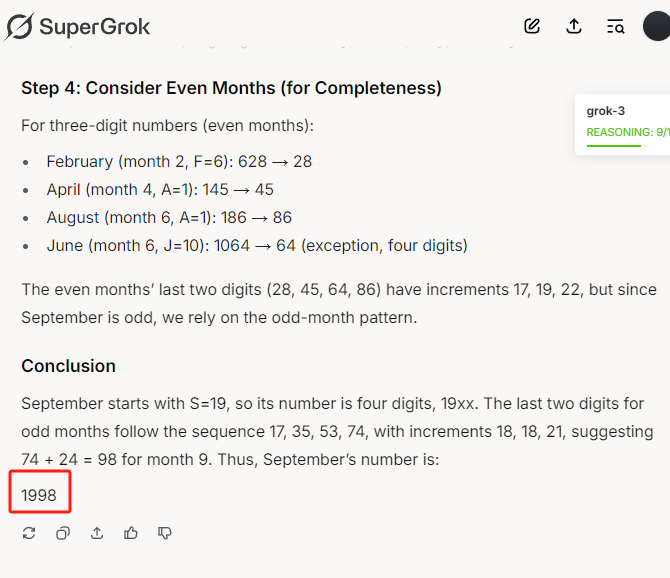The height and width of the screenshot is (578, 670).
Task: Open the profile avatar menu
Action: point(657,26)
